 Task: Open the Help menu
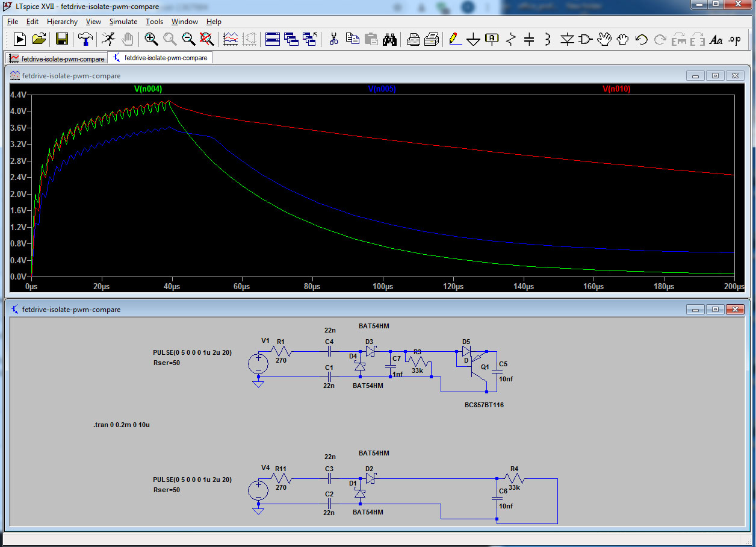coord(214,22)
